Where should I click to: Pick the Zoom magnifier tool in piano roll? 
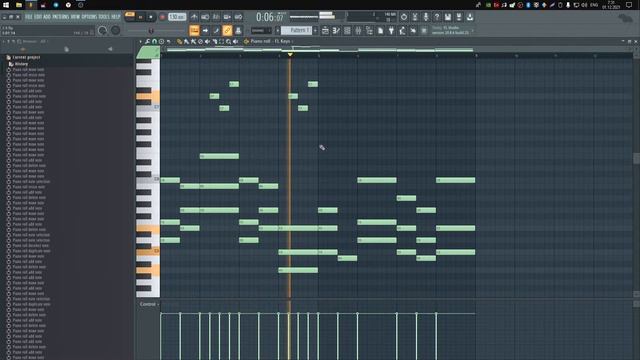tap(229, 42)
